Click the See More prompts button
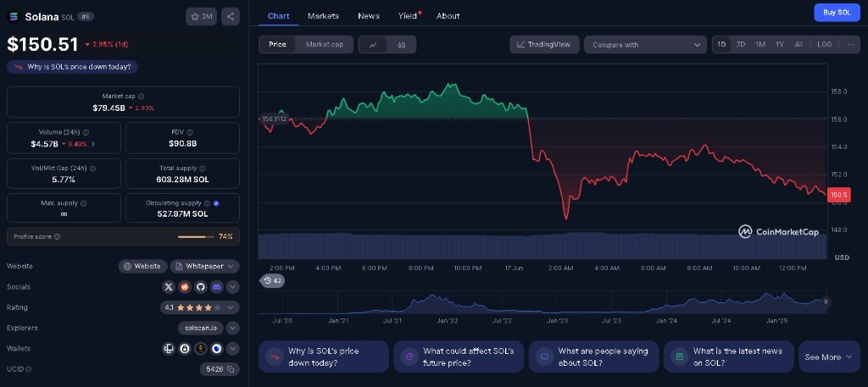This screenshot has height=387, width=868. coord(828,357)
